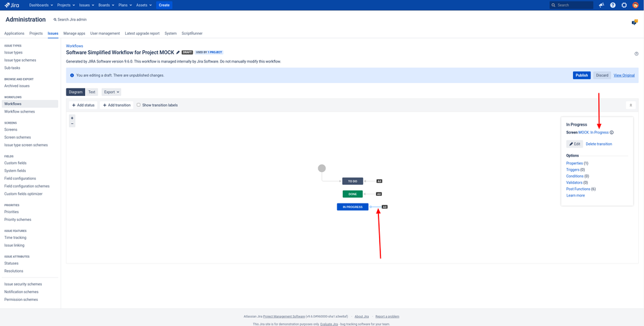The width and height of the screenshot is (644, 326).
Task: Open the Plans dropdown menu
Action: click(126, 5)
